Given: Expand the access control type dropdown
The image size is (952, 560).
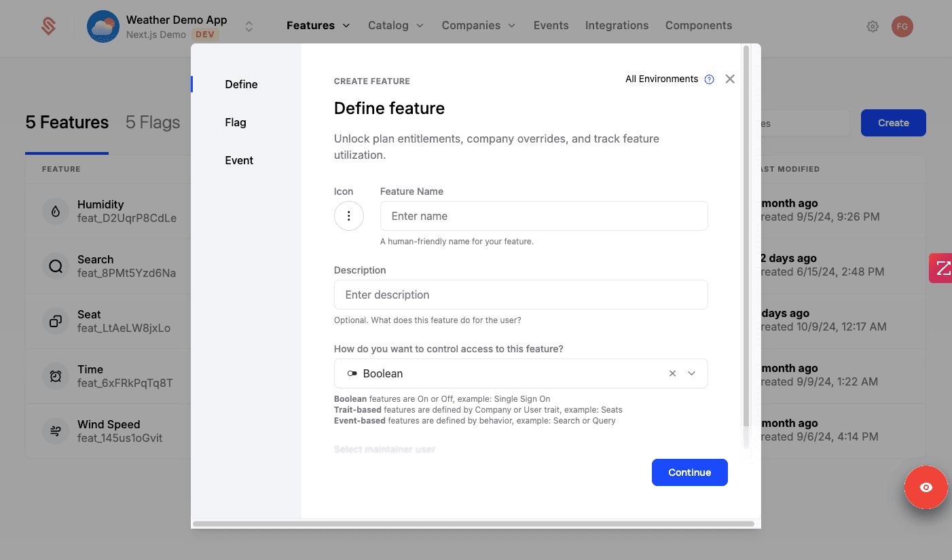Looking at the screenshot, I should point(691,373).
